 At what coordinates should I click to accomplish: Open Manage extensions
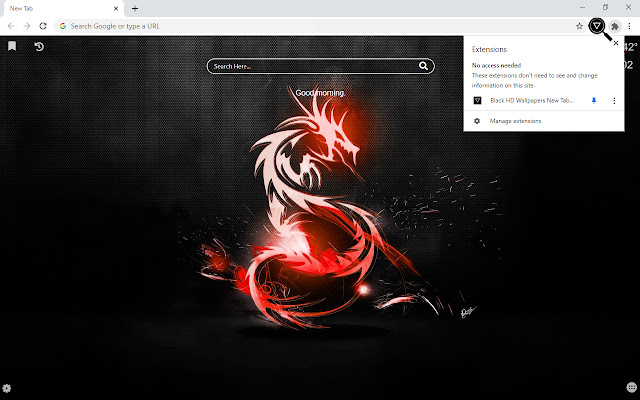(515, 121)
